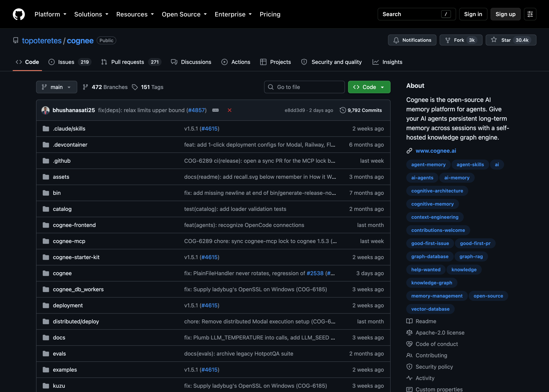Click the .claude/skills folder icon
Screen dimensions: 549x392
[46, 129]
